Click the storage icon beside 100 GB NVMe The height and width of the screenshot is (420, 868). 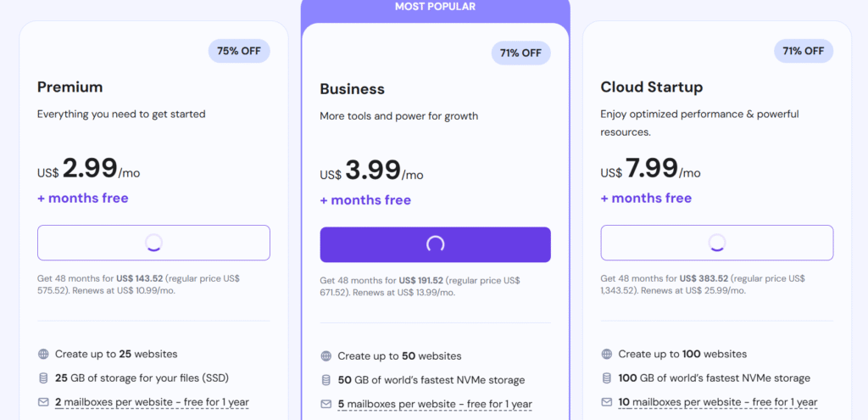coord(607,378)
